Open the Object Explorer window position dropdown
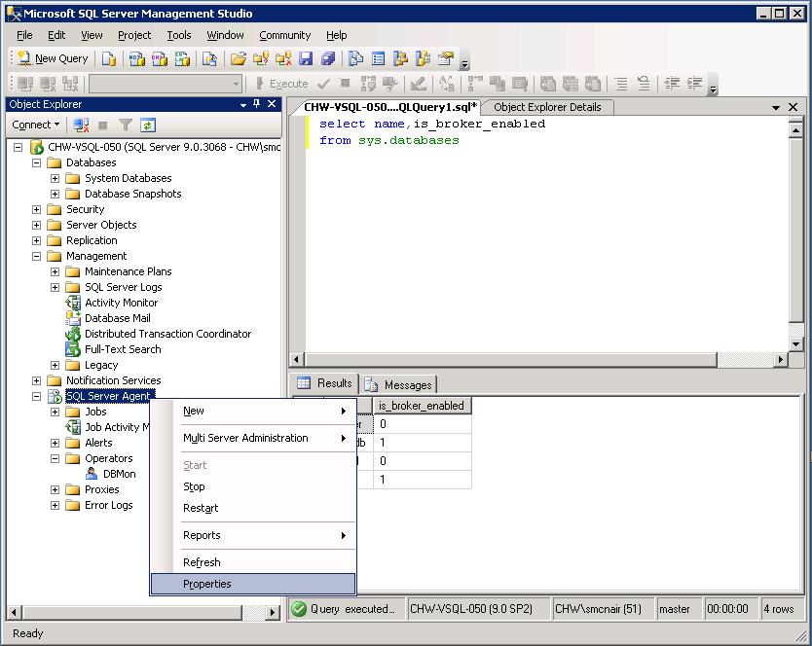Screen dimensions: 812x646 point(242,104)
